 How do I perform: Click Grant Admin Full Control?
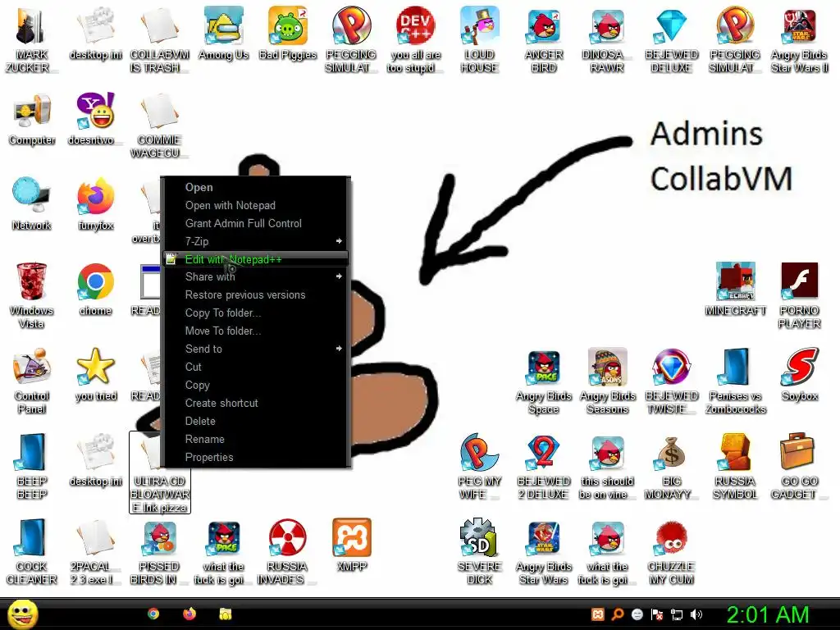(256, 223)
